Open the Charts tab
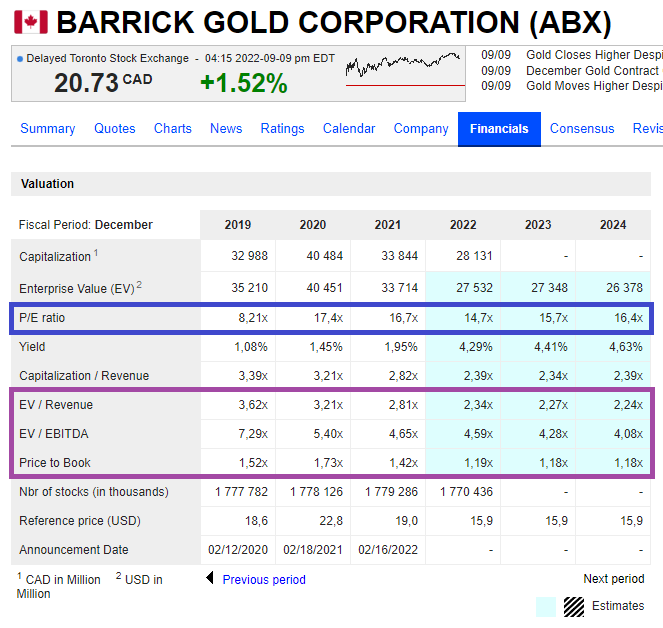This screenshot has width=663, height=628. click(172, 128)
